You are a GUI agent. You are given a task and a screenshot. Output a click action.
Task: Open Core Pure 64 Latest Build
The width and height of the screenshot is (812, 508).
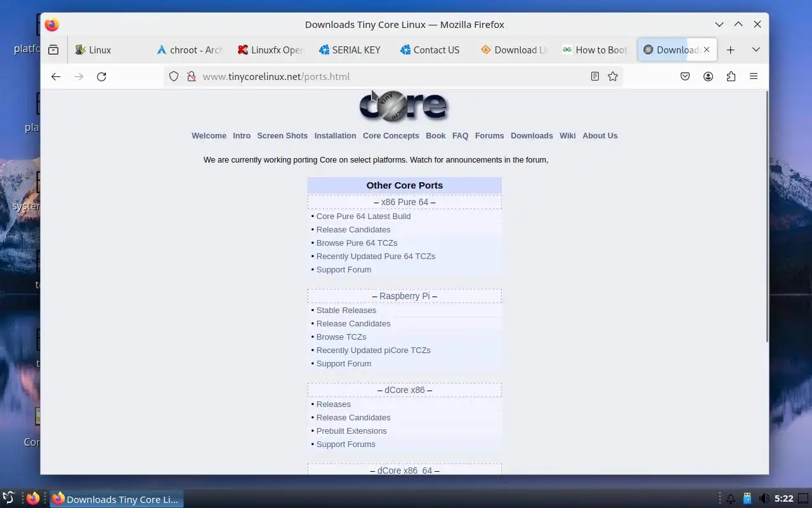coord(363,217)
